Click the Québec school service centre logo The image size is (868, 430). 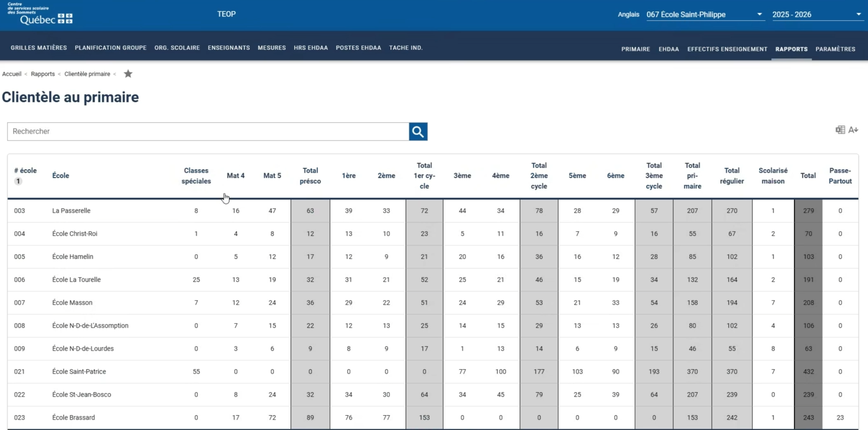click(x=40, y=14)
